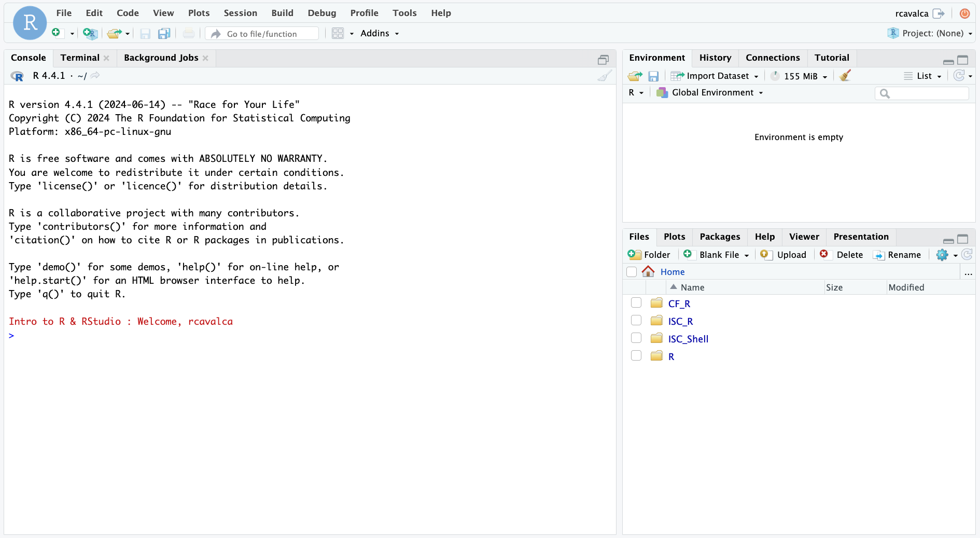Open the File menu
Screen dimensions: 980x538
[64, 13]
